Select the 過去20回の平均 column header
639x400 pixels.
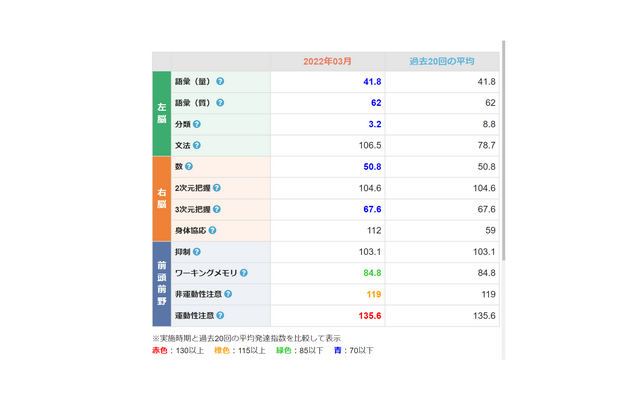[442, 62]
